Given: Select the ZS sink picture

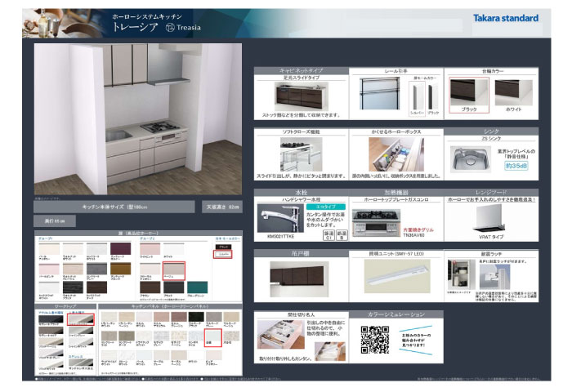Looking at the screenshot, I should [468, 158].
